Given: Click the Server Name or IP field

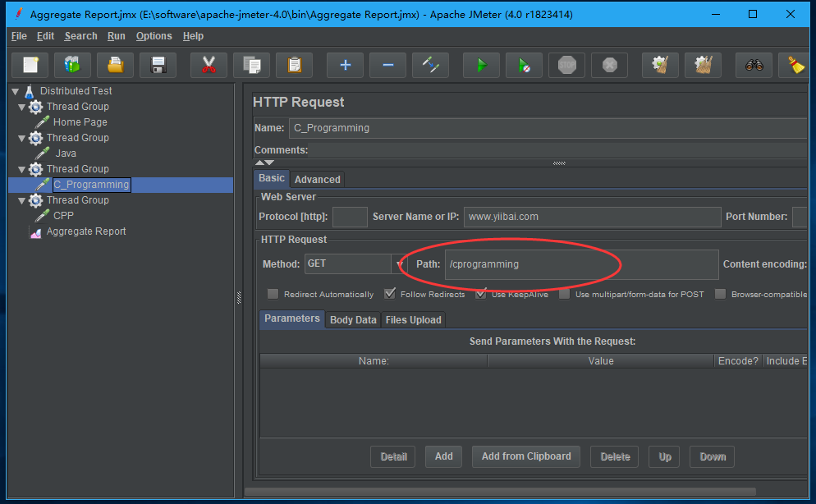Looking at the screenshot, I should pyautogui.click(x=591, y=217).
